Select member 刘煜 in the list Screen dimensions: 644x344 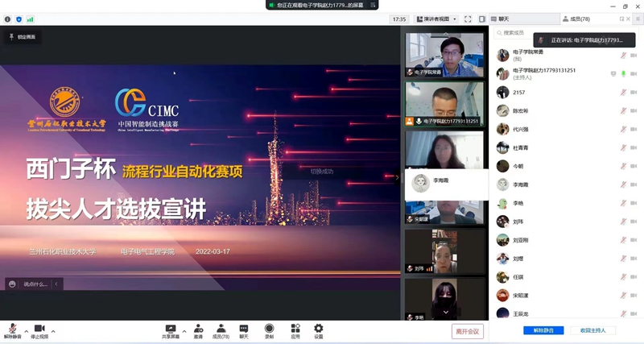pos(567,259)
